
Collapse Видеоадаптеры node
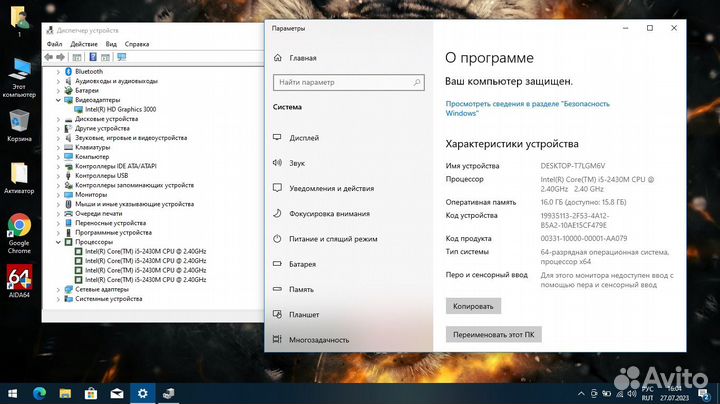[x=58, y=100]
